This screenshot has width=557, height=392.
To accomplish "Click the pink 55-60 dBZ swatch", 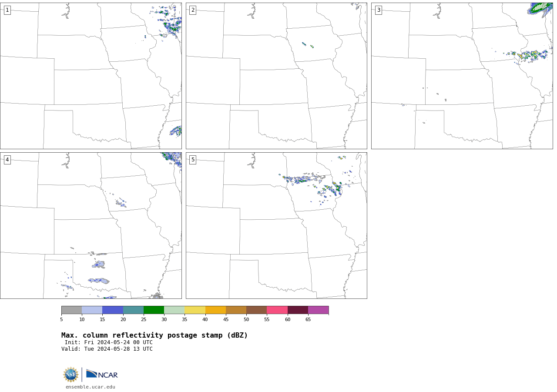I will click(x=277, y=310).
